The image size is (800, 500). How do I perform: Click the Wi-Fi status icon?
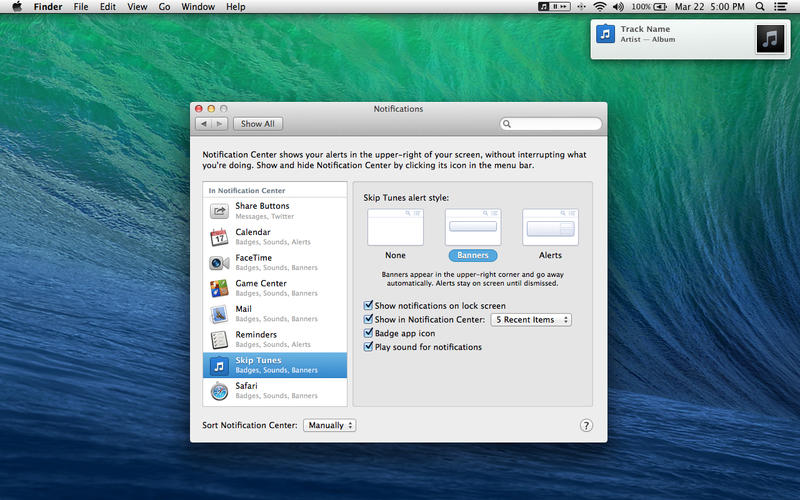pos(600,7)
